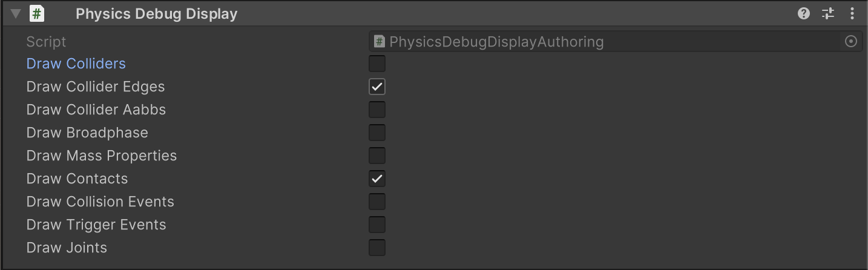Click the script file icon in the Script field
The height and width of the screenshot is (270, 868).
[x=380, y=42]
